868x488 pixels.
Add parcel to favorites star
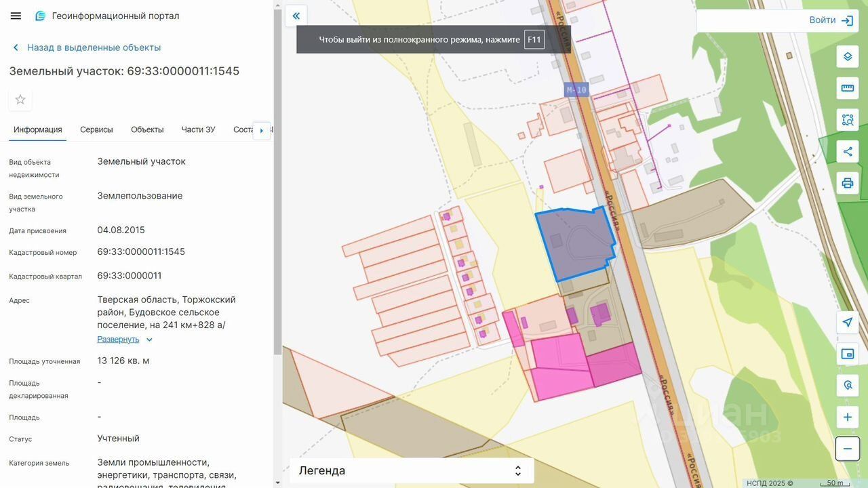(20, 100)
